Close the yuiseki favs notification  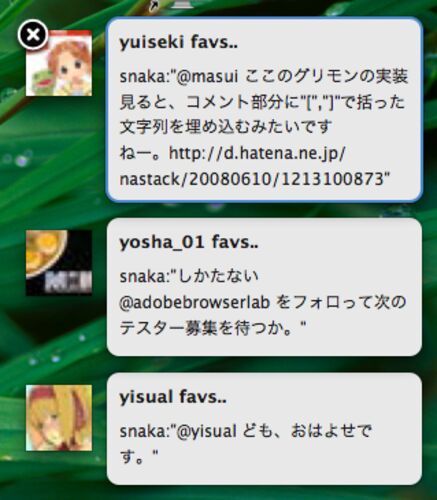[x=33, y=35]
